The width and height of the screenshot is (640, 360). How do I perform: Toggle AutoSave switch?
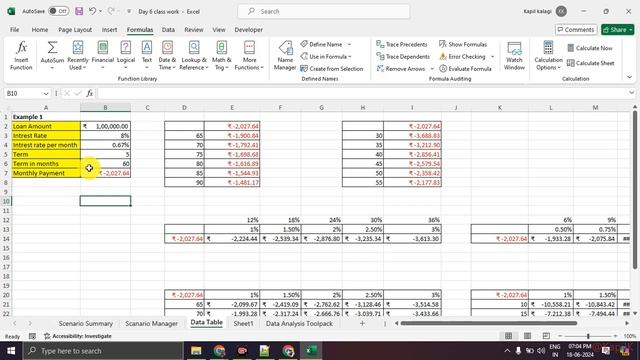(58, 11)
